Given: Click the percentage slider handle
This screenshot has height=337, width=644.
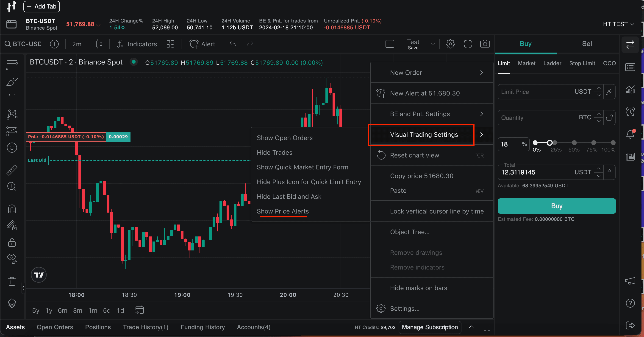Looking at the screenshot, I should pyautogui.click(x=550, y=143).
